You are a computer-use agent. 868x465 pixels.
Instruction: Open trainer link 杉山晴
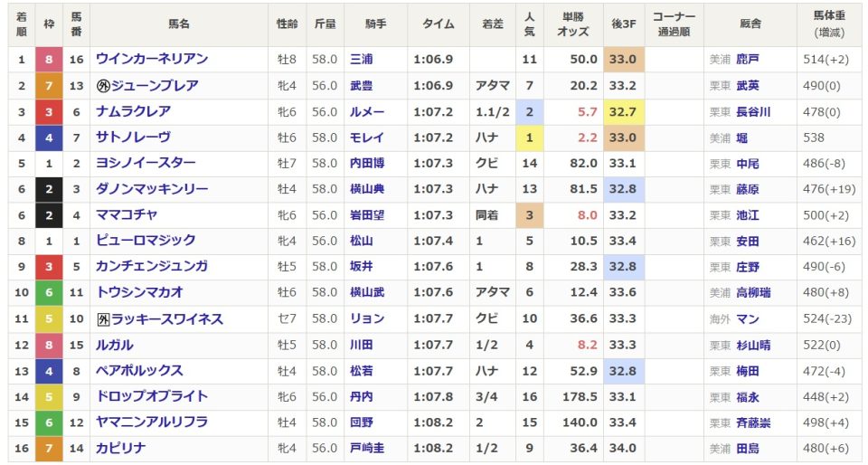point(753,346)
